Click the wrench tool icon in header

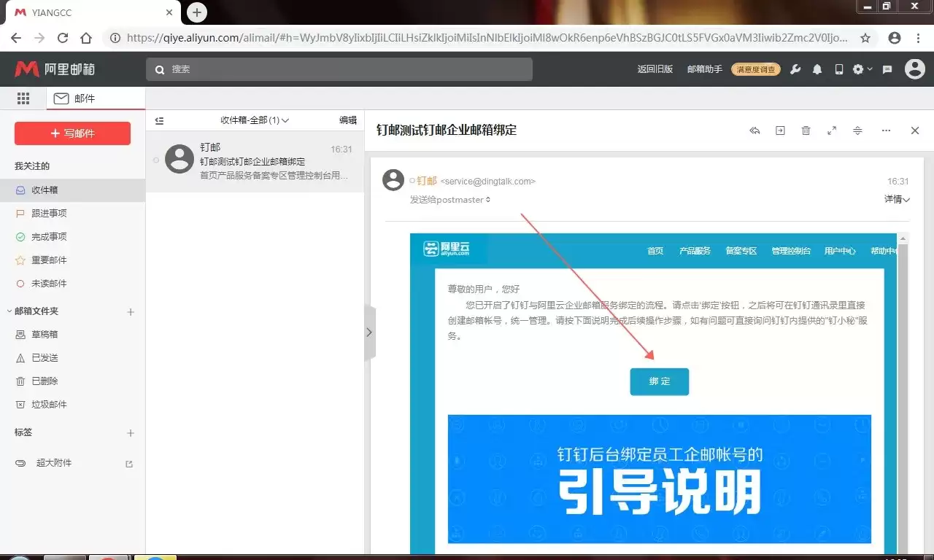click(795, 69)
